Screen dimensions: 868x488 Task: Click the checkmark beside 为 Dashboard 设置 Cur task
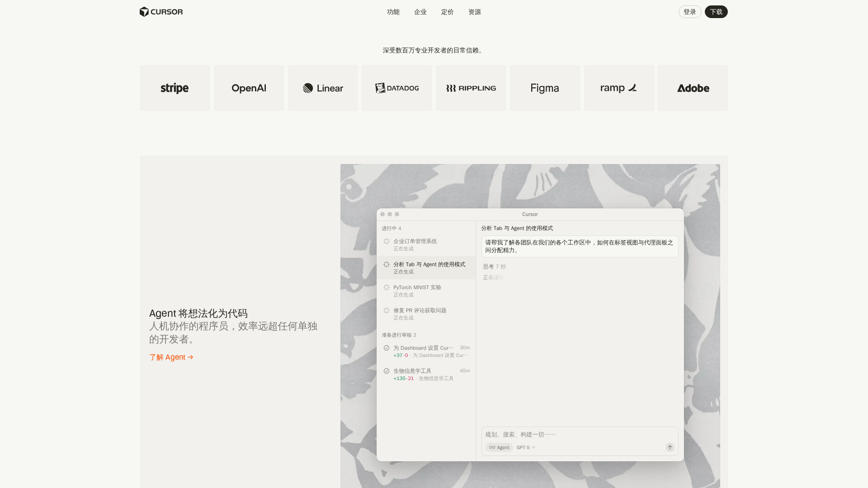tap(387, 347)
